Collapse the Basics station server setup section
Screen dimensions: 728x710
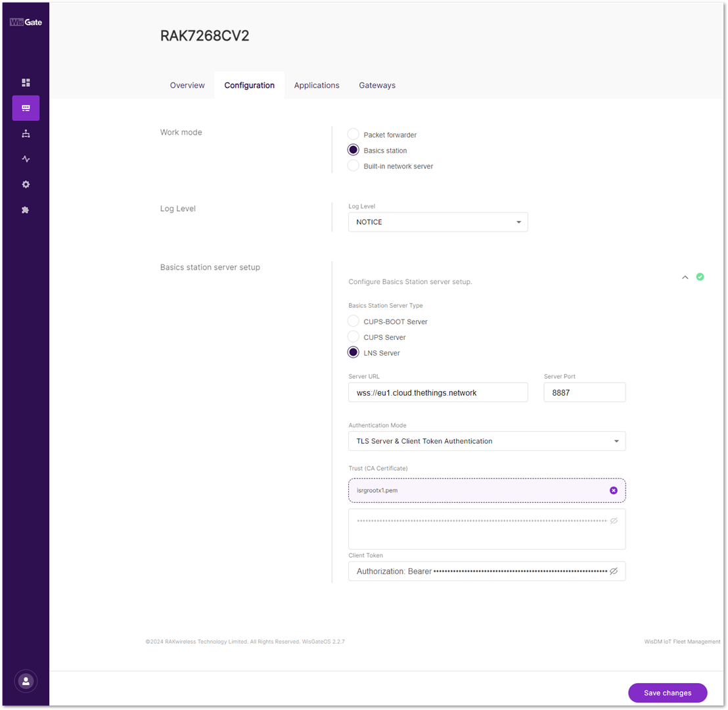click(x=685, y=277)
